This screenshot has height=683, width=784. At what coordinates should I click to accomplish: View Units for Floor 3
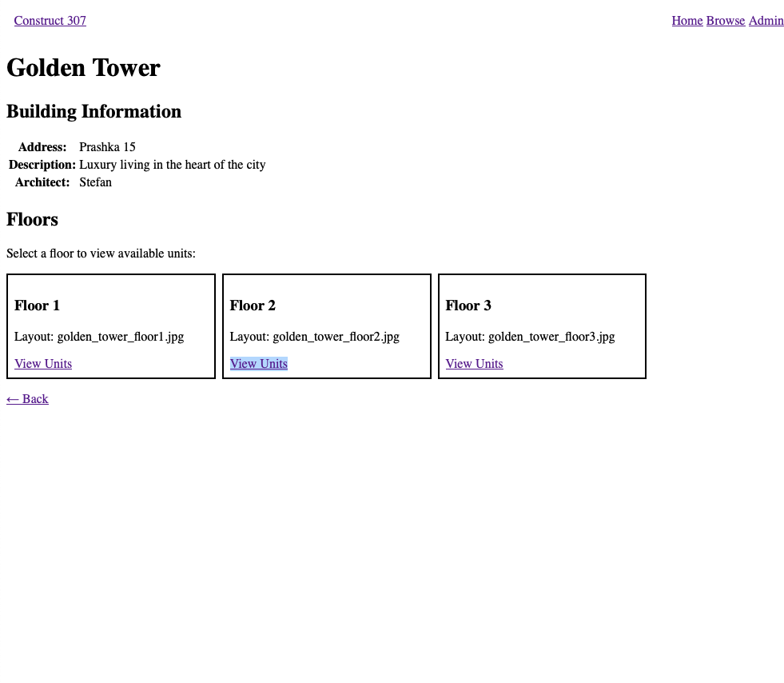(474, 364)
